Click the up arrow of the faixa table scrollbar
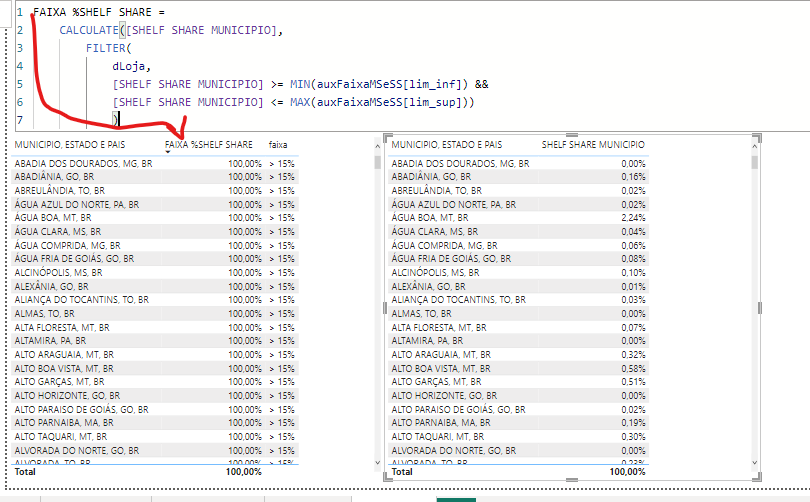The height and width of the screenshot is (502, 810). tap(377, 147)
